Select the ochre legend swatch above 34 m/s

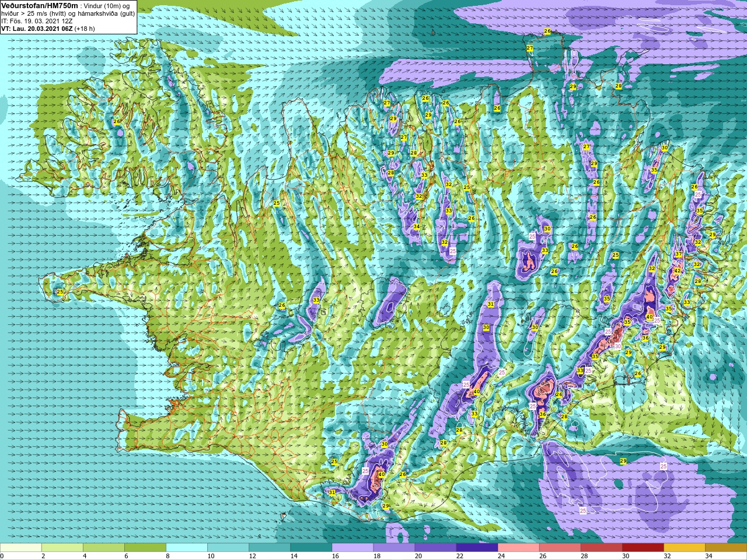click(x=725, y=547)
